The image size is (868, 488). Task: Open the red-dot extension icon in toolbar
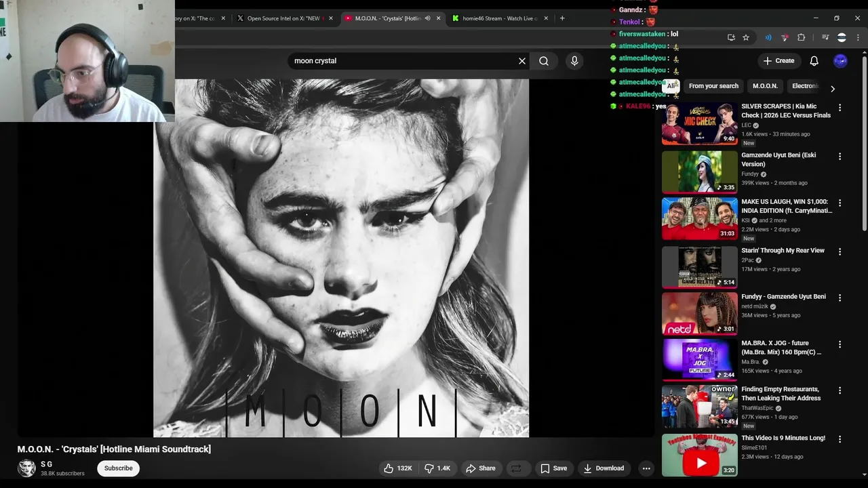click(x=785, y=37)
